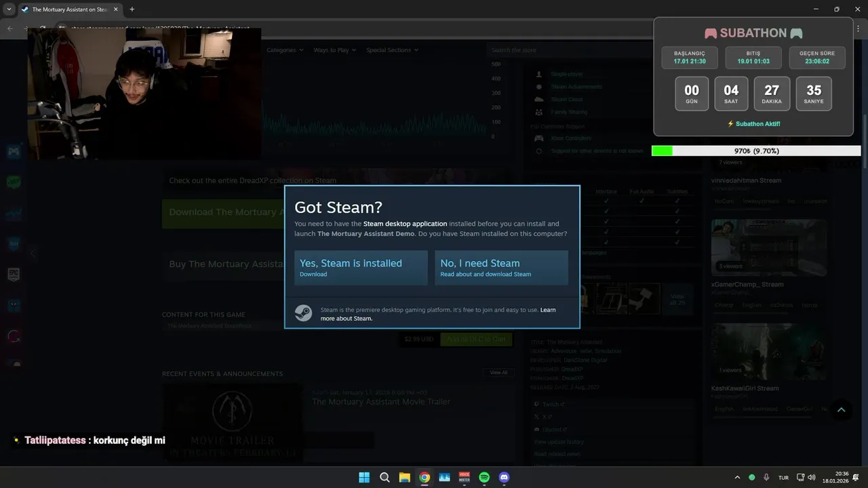The image size is (868, 488).
Task: Click the Epic Games icon in the left sidebar
Action: pyautogui.click(x=14, y=274)
